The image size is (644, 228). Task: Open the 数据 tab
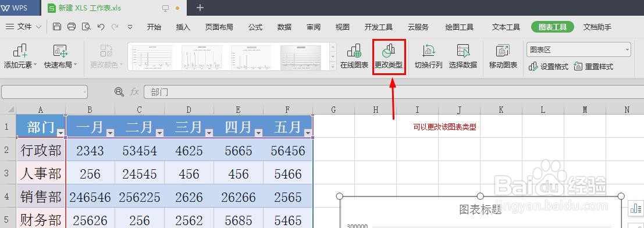point(284,27)
